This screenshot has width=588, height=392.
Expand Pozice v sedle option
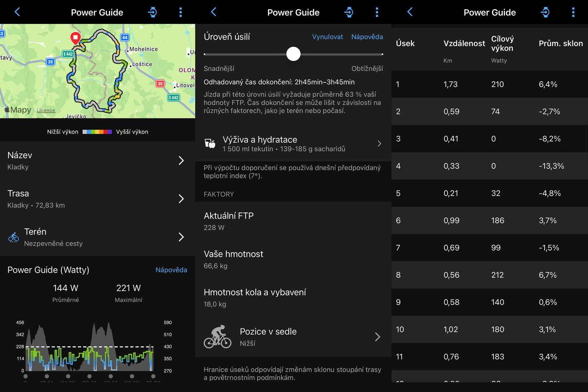pyautogui.click(x=377, y=337)
